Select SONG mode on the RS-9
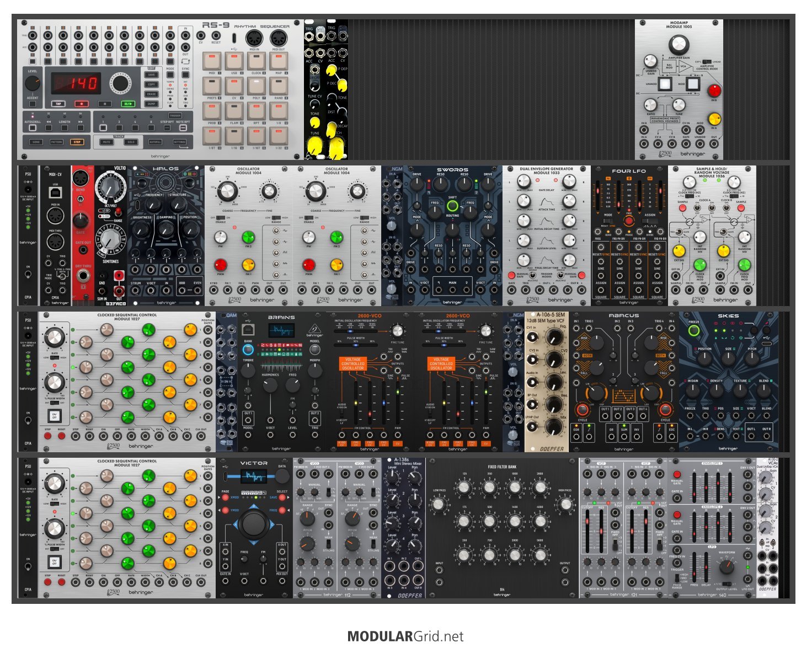The height and width of the screenshot is (648, 812). 36,142
